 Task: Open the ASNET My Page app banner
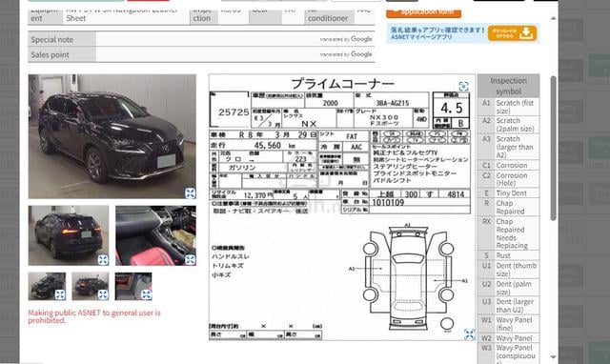pyautogui.click(x=463, y=33)
